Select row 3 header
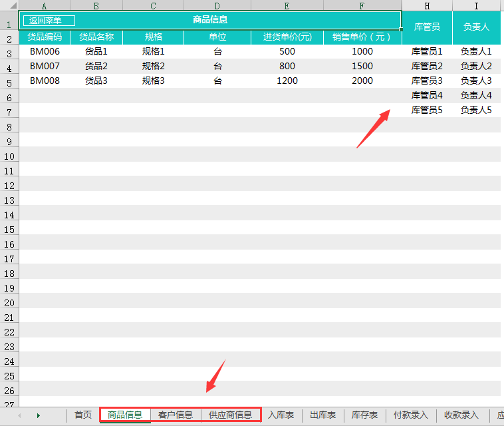504x426 pixels. (x=9, y=53)
